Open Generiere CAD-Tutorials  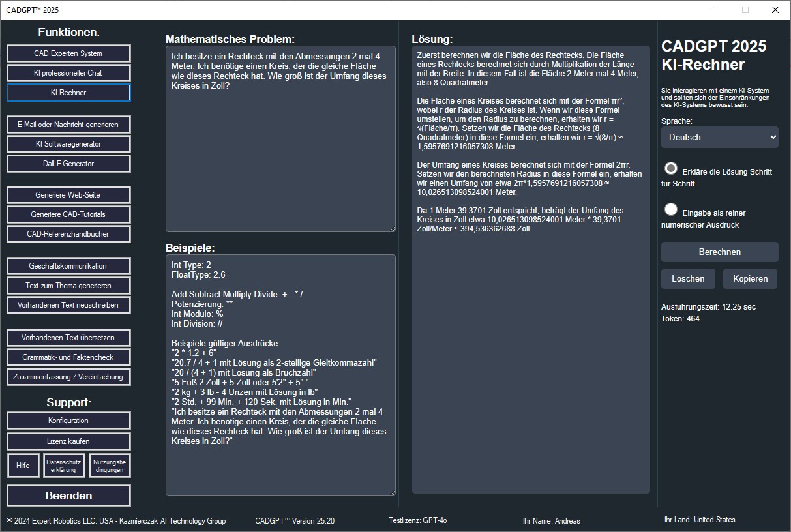(68, 214)
